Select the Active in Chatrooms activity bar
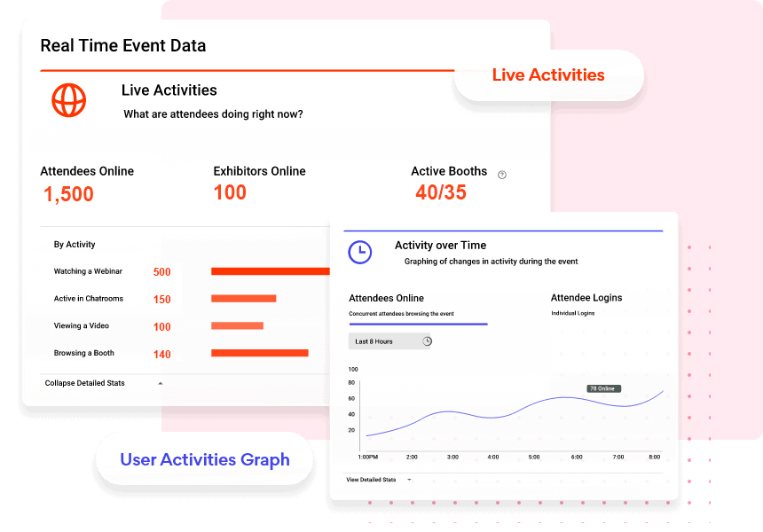The width and height of the screenshot is (763, 532). coord(241,299)
